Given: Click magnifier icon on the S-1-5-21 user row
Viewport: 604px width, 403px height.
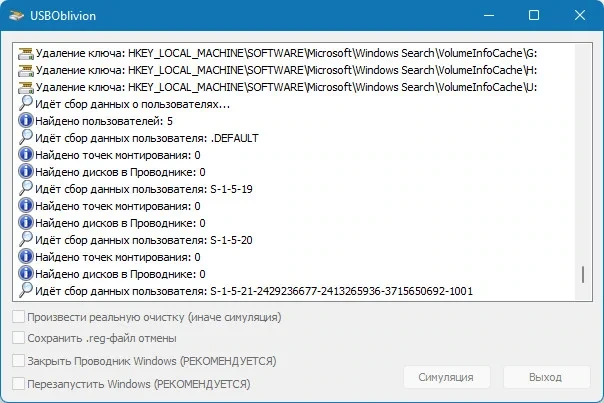Looking at the screenshot, I should (x=26, y=290).
